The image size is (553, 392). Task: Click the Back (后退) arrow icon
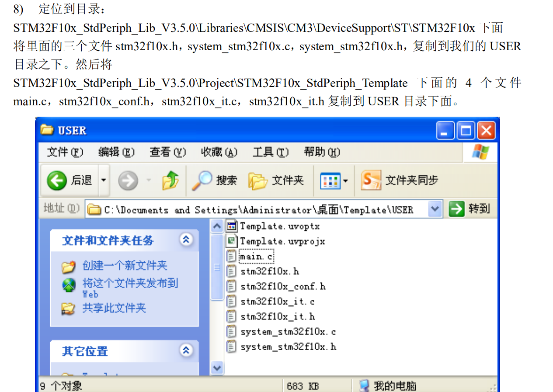click(x=57, y=180)
